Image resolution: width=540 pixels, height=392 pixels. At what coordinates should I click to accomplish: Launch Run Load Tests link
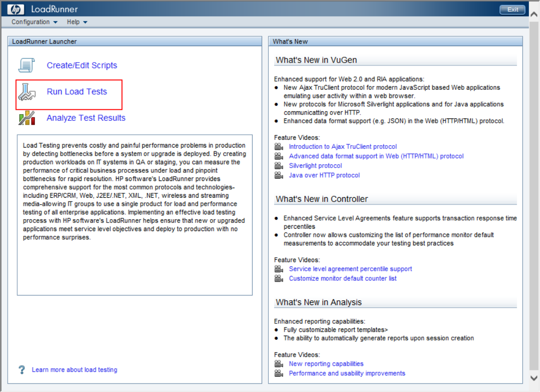[77, 92]
